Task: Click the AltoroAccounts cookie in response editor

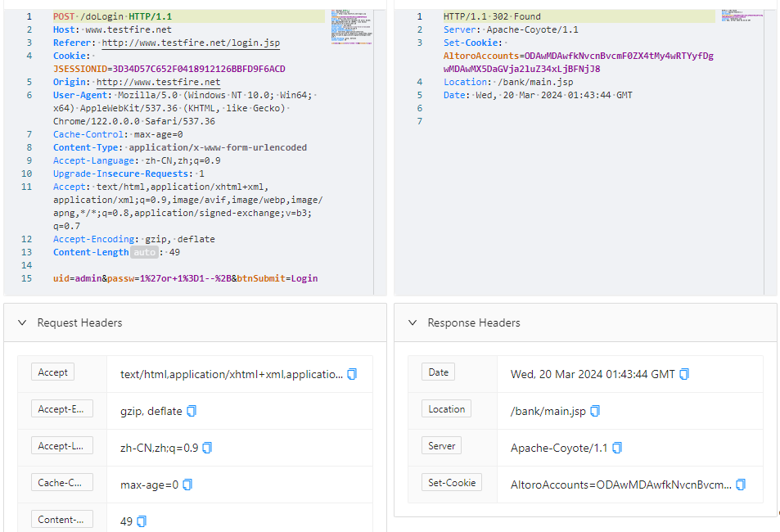Action: pos(578,62)
